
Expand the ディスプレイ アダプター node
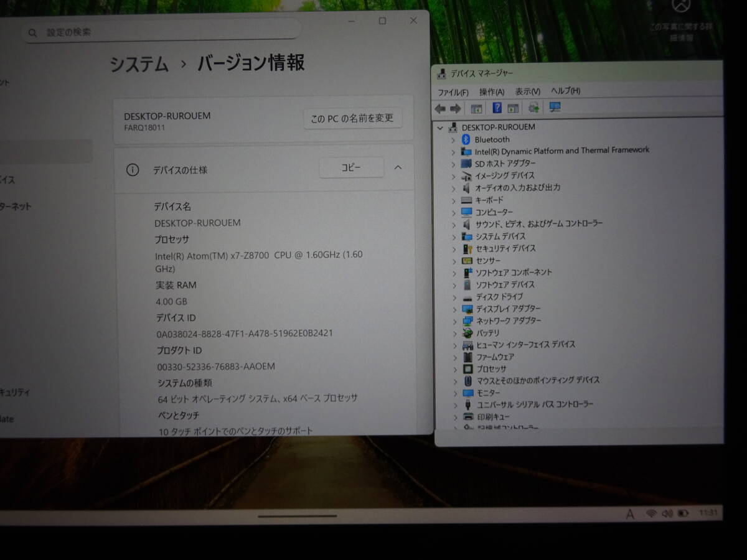pos(454,309)
